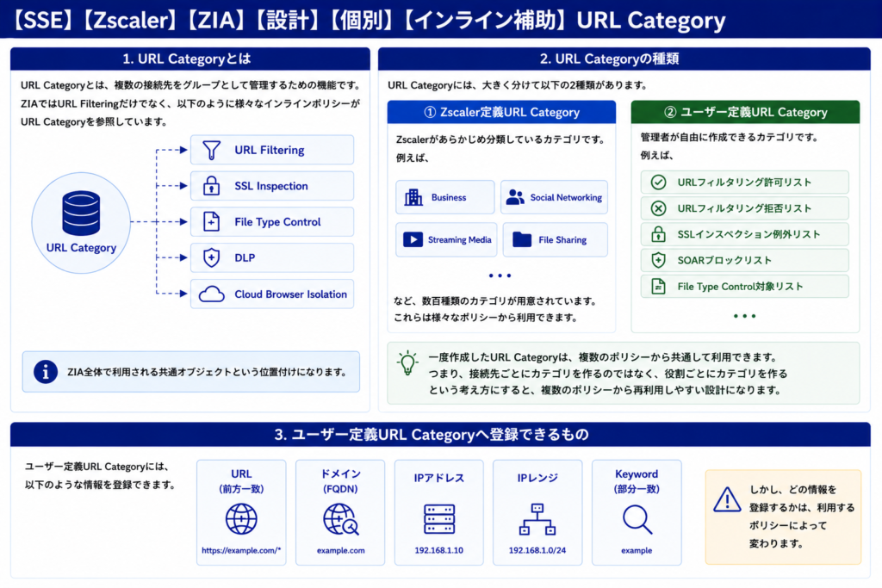Viewport: 882px width, 588px height.
Task: Select the File Type Control box
Action: pos(272,221)
